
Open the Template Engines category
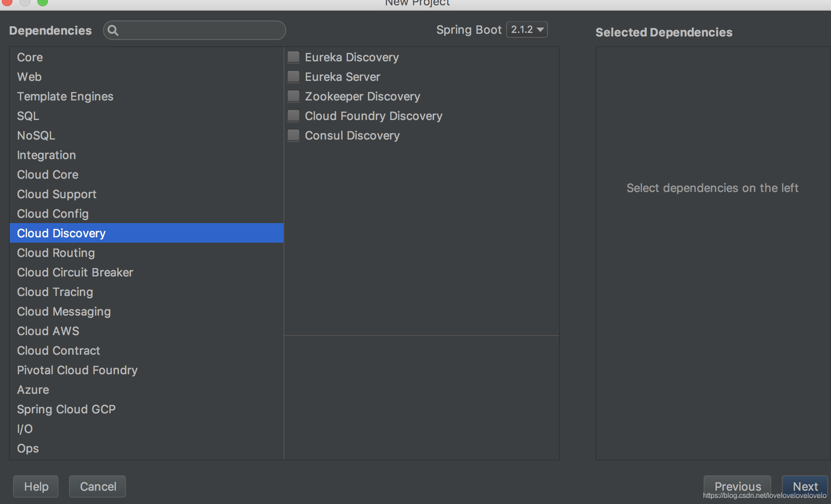coord(147,96)
